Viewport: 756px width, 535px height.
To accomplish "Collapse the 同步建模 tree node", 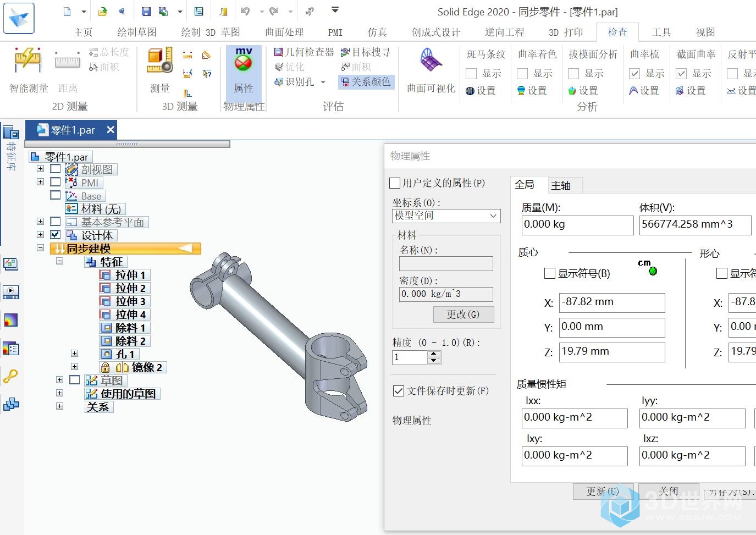I will point(40,248).
